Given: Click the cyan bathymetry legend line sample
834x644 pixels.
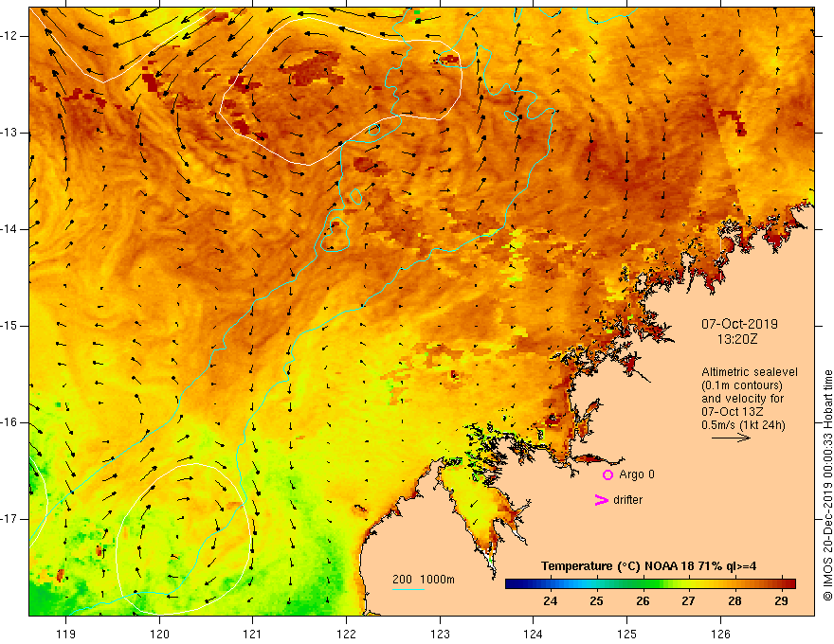Looking at the screenshot, I should pos(408,589).
